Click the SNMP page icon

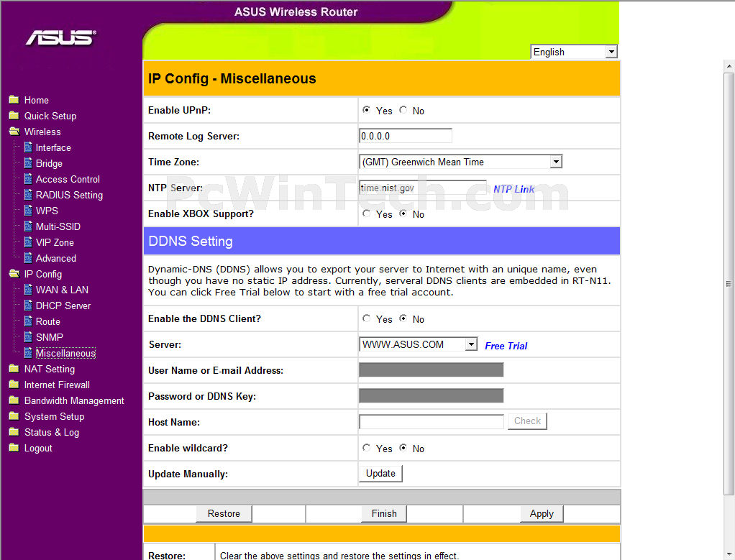click(x=28, y=337)
